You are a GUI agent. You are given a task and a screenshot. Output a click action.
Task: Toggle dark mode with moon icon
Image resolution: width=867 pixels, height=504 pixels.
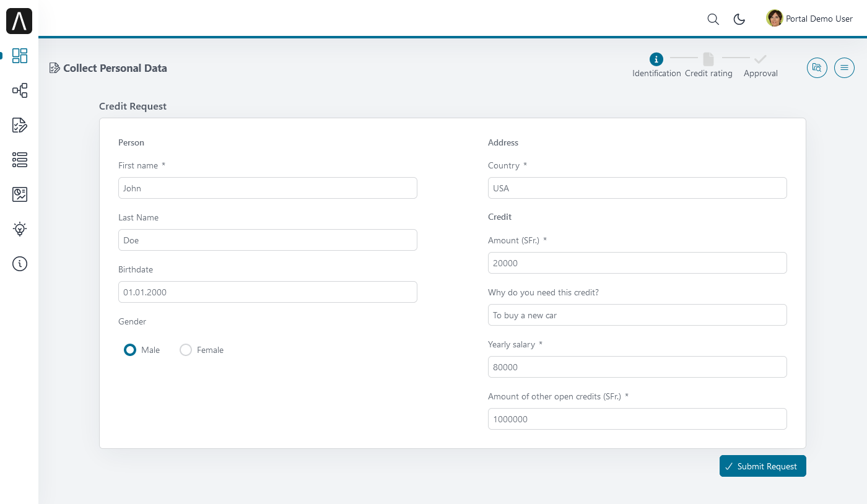(739, 19)
